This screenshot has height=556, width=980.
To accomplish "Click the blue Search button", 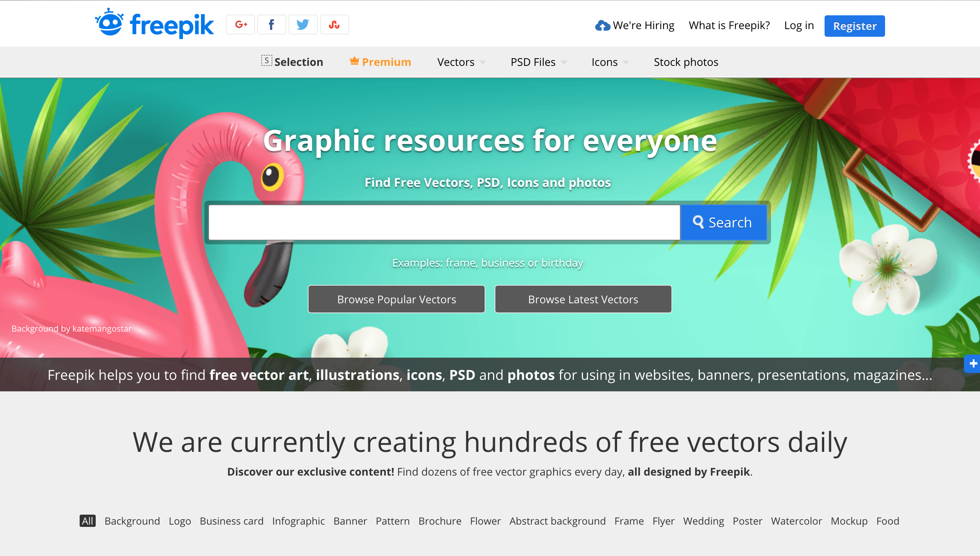I will pos(724,222).
